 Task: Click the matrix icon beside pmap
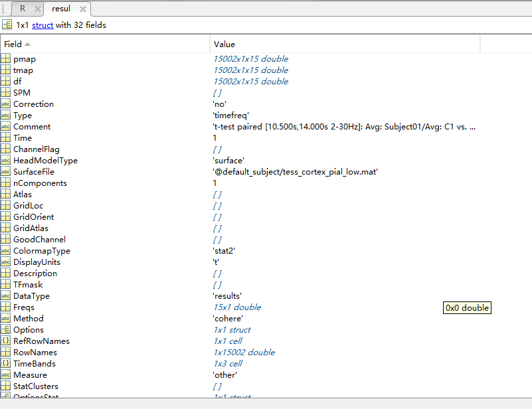(6, 59)
